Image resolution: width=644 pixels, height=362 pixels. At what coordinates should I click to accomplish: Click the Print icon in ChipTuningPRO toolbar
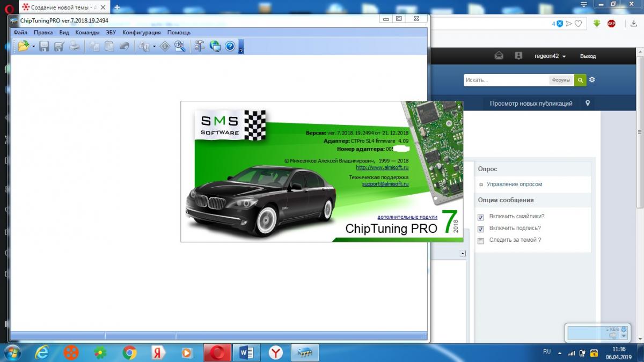click(x=75, y=47)
